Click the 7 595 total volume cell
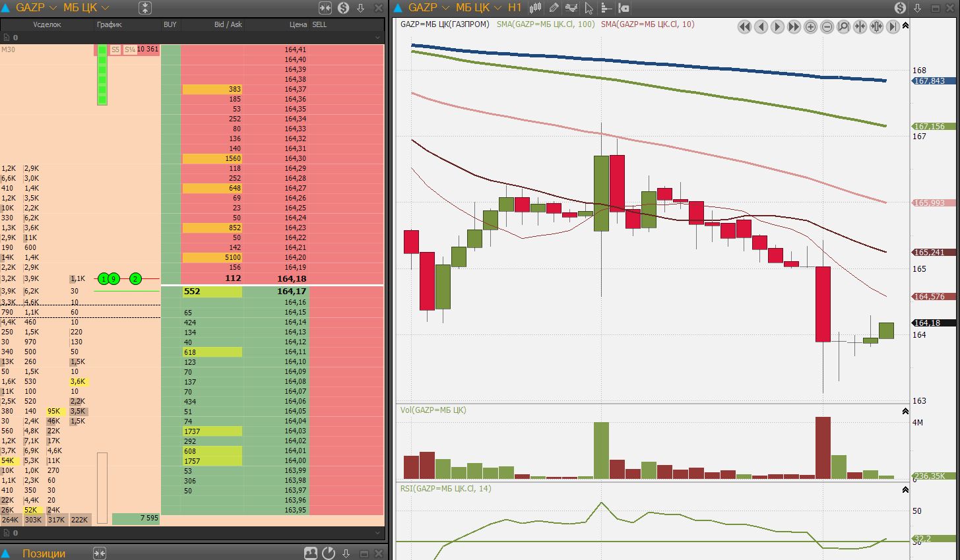 136,518
